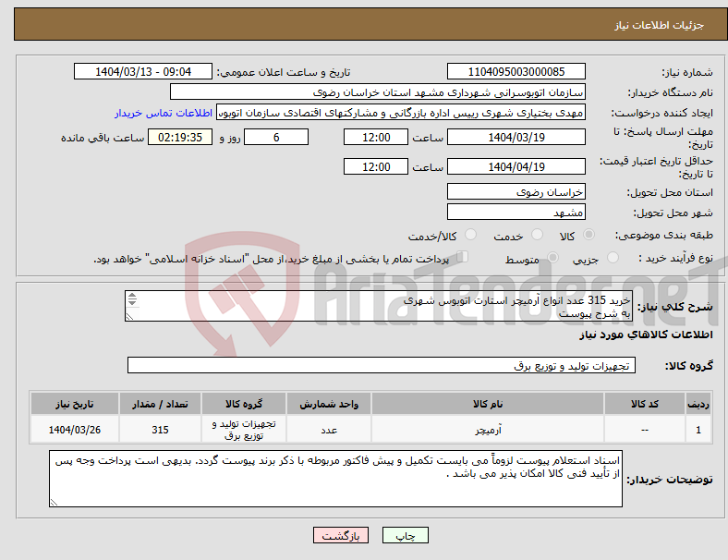
Task: Click the گروه کالا field تجهیزات تولید و توزیع برق
Action: (x=382, y=365)
